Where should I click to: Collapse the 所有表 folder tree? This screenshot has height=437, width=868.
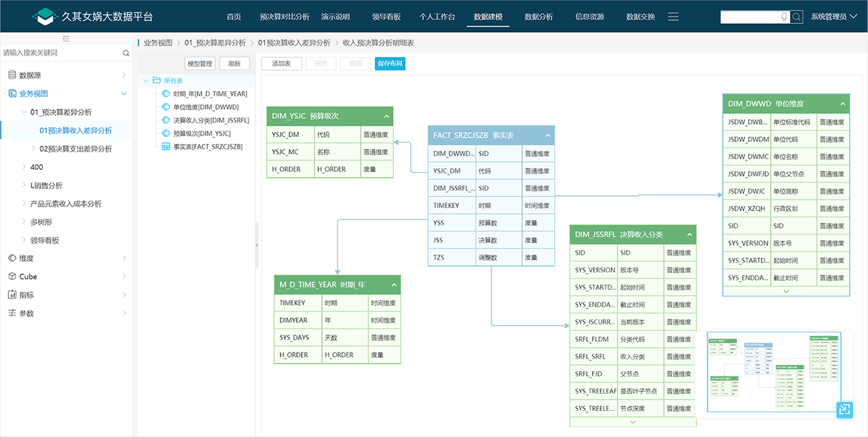click(146, 81)
